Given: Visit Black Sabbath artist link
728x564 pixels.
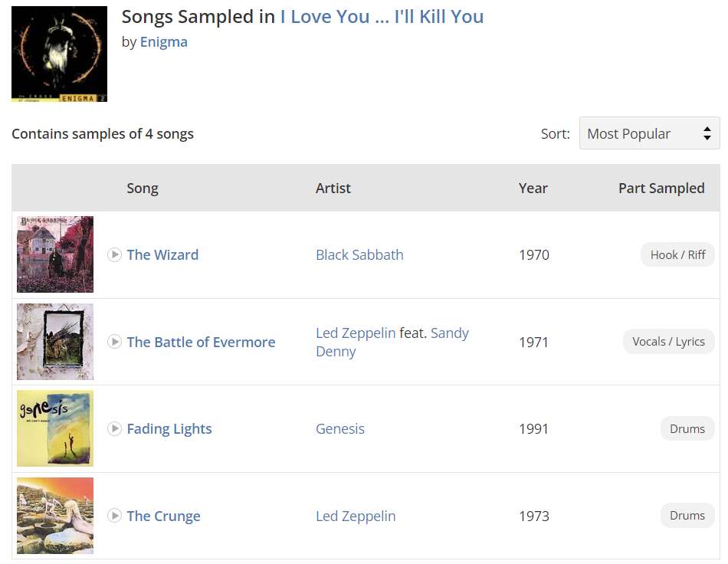Looking at the screenshot, I should pyautogui.click(x=359, y=254).
